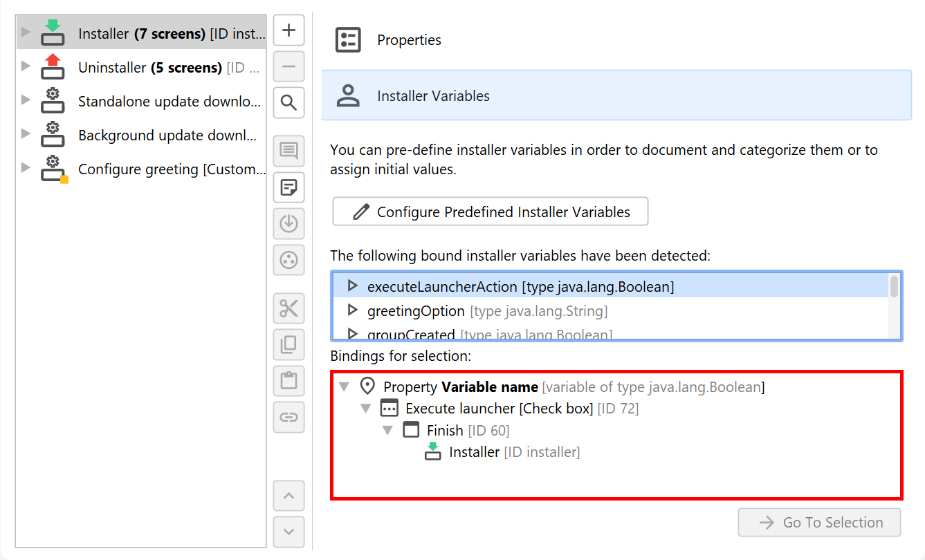925x560 pixels.
Task: Collapse the Finish screen binding node
Action: (x=387, y=430)
